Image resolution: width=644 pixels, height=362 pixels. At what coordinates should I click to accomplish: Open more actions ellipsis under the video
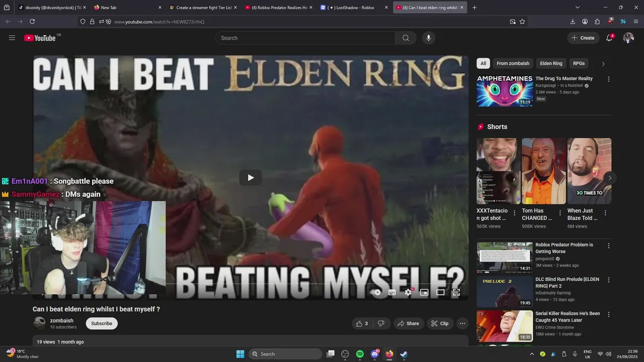click(462, 324)
